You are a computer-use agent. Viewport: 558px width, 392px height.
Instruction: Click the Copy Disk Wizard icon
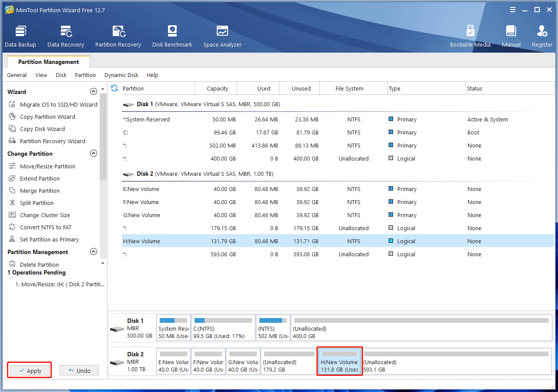tap(12, 129)
